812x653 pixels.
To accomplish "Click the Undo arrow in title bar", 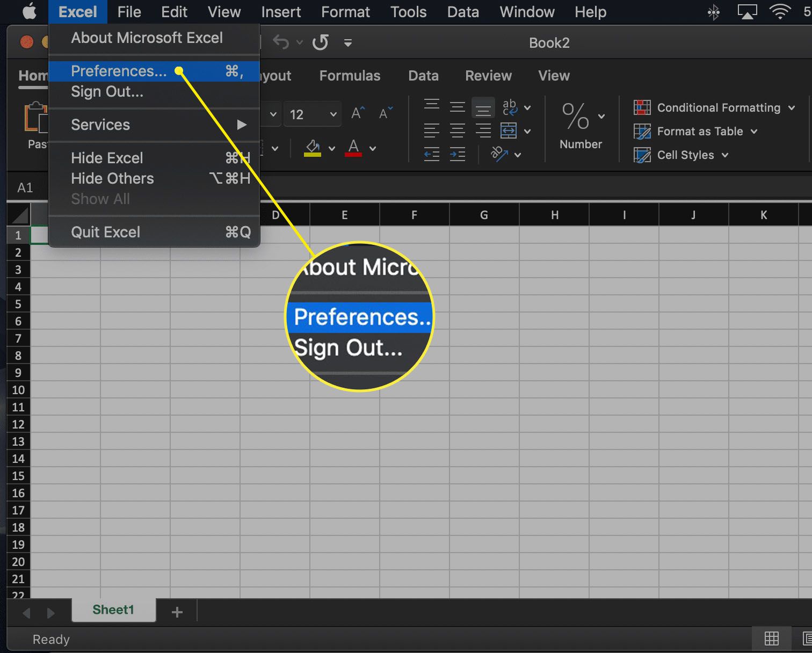I will click(x=281, y=42).
